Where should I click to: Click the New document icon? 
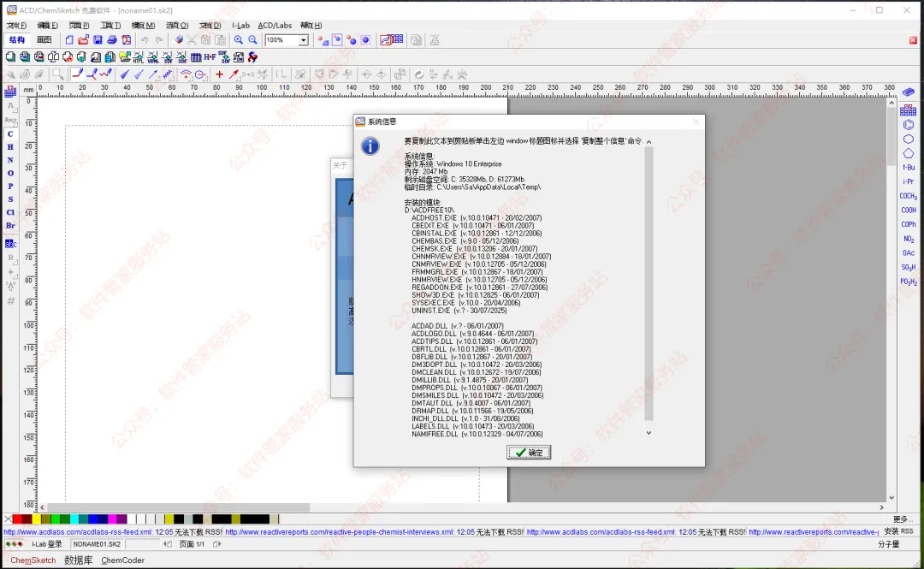click(x=69, y=40)
